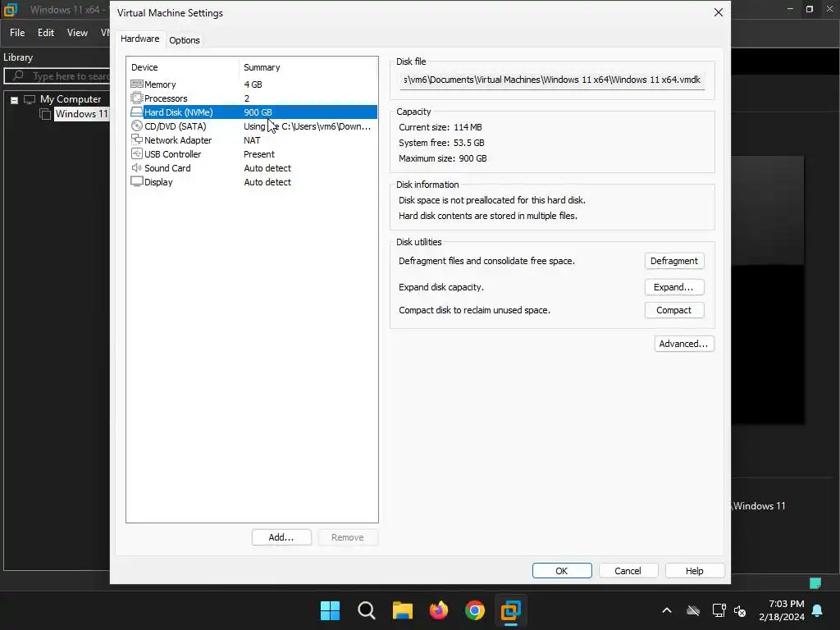The width and height of the screenshot is (840, 630).
Task: Click the Help button
Action: coord(694,571)
